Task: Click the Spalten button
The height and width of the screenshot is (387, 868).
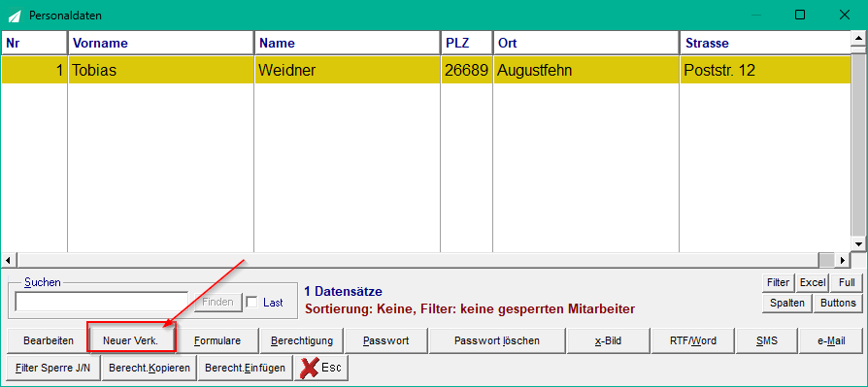Action: pyautogui.click(x=787, y=303)
